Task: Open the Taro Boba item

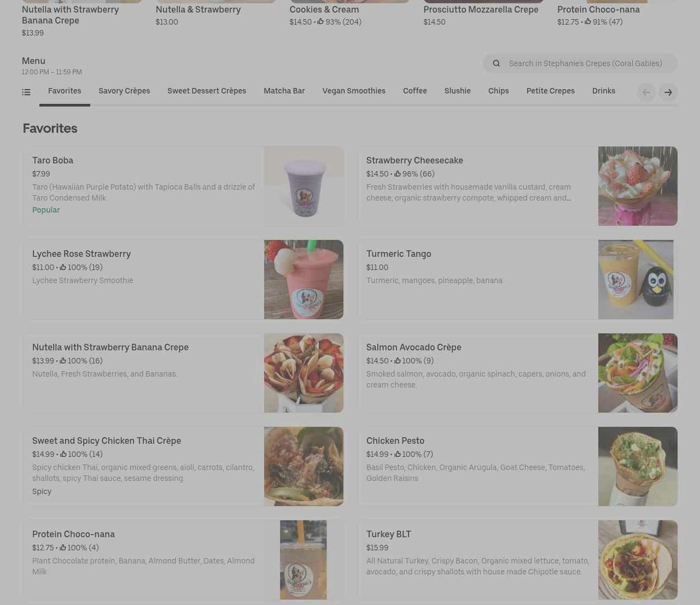Action: [x=183, y=186]
